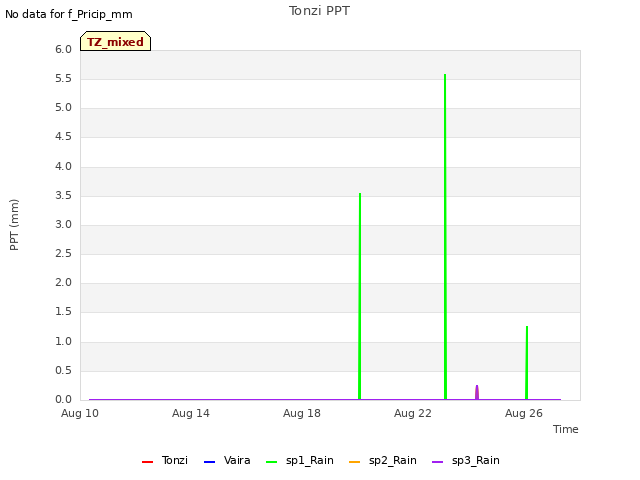Click the 1.5 y-axis tick label

pyautogui.click(x=63, y=312)
